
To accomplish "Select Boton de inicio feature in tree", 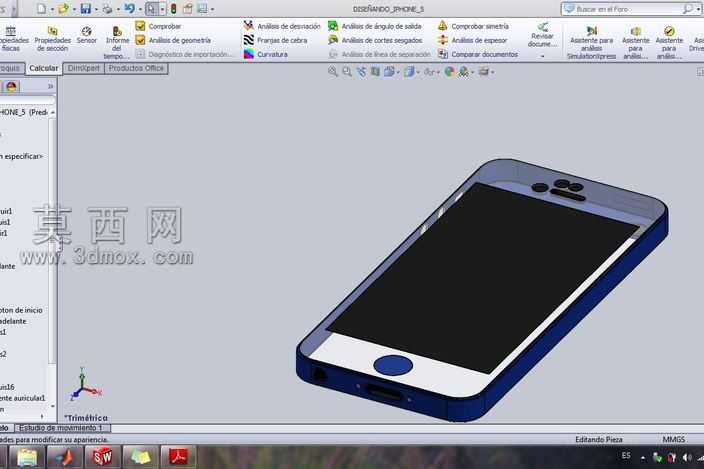I will point(21,310).
